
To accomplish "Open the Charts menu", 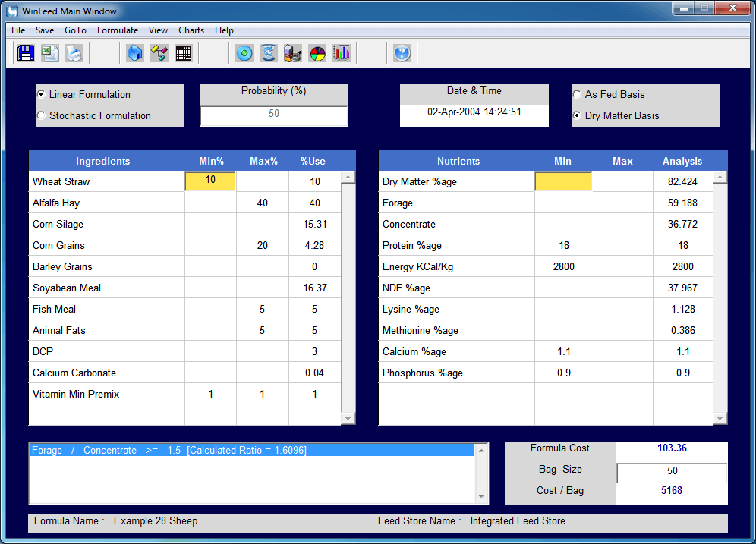I will click(x=191, y=30).
